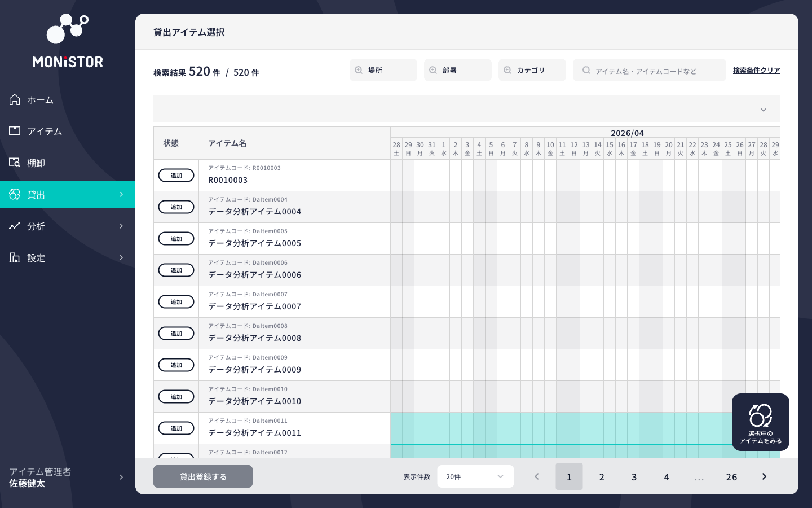812x508 pixels.
Task: Expand the 分析 sidebar submenu
Action: click(x=68, y=226)
